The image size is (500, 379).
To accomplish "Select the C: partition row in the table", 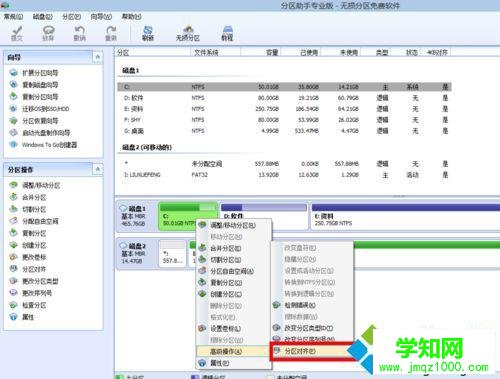I will coord(284,87).
